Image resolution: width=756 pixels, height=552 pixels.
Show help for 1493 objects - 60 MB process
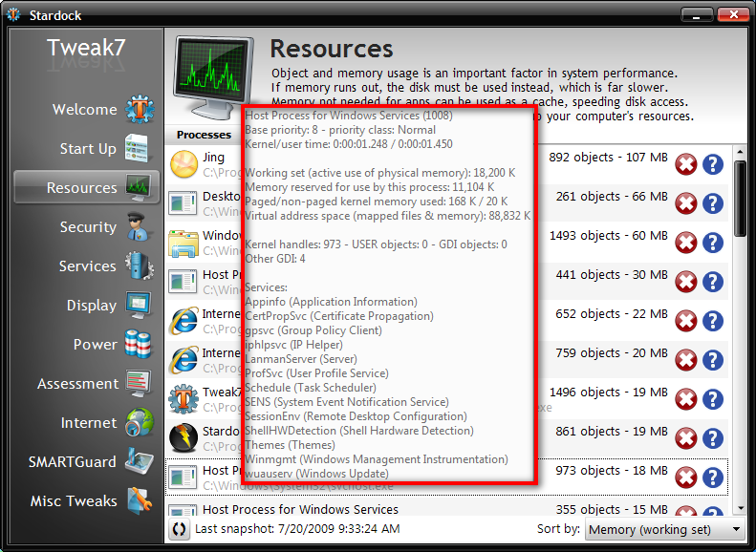[x=713, y=243]
